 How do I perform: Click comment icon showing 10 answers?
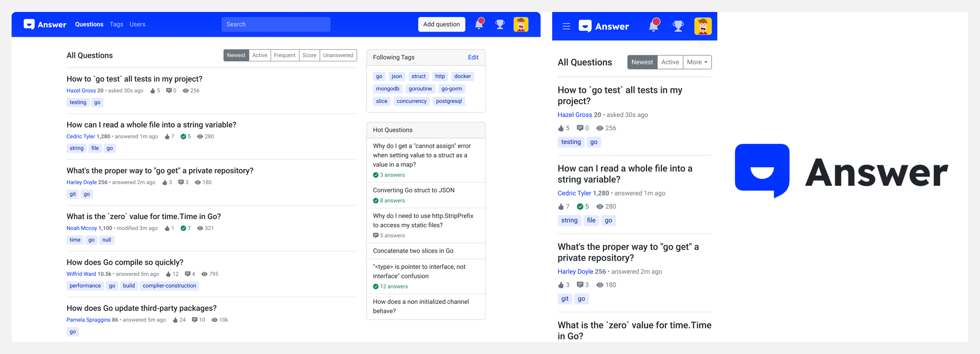pos(194,320)
